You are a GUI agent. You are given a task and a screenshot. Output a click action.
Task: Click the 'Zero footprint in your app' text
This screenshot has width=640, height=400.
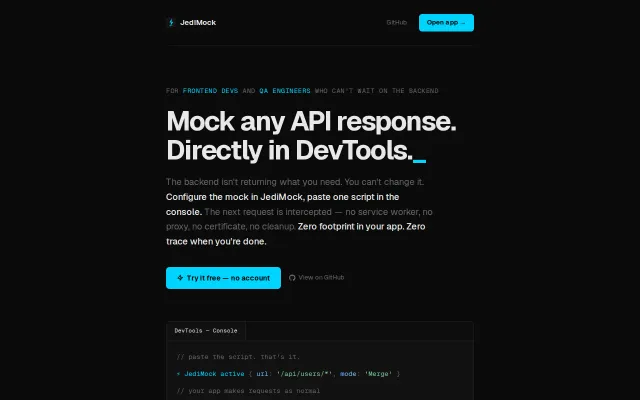click(351, 227)
